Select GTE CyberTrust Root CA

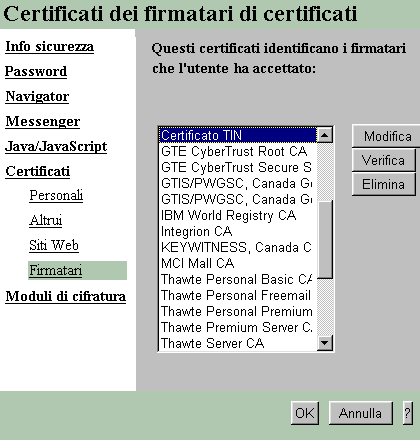(x=238, y=151)
